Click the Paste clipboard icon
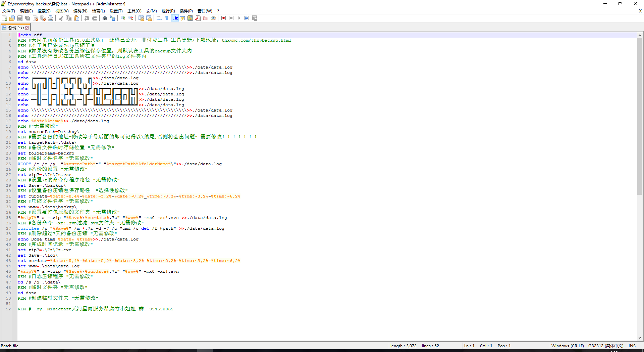The width and height of the screenshot is (644, 352). click(x=76, y=18)
